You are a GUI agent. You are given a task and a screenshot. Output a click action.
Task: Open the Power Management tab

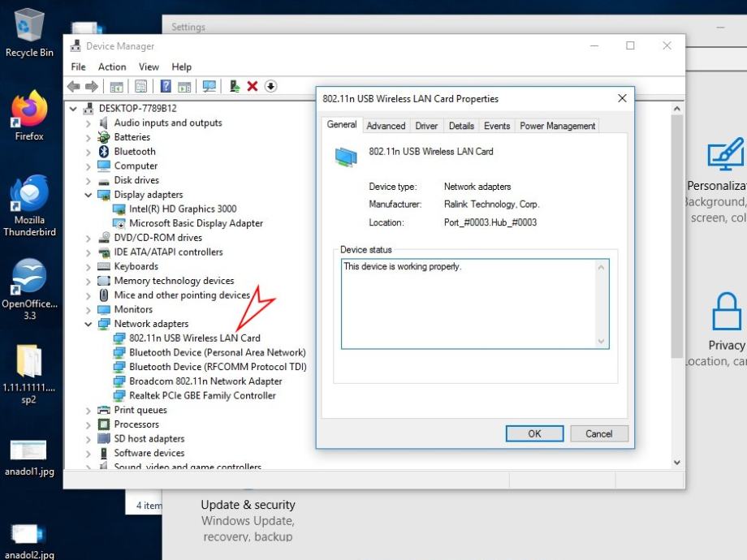557,126
